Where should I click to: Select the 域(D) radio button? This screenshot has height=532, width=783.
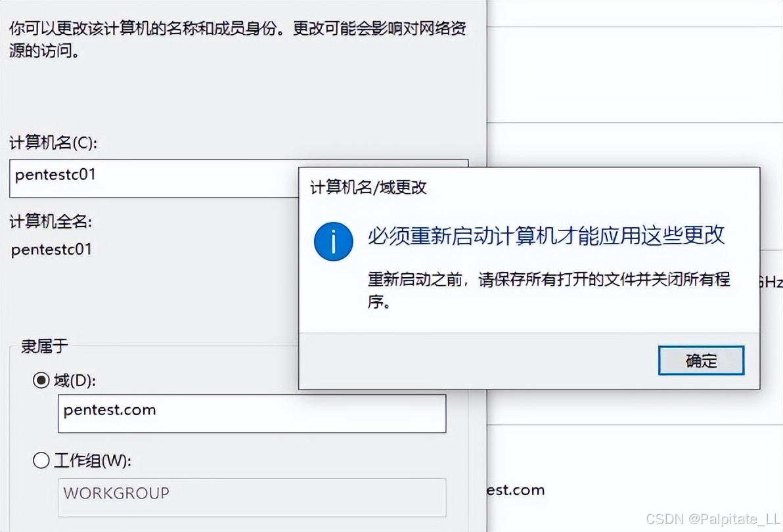(41, 380)
